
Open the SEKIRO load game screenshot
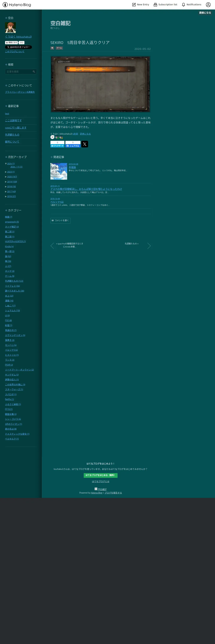(x=100, y=84)
